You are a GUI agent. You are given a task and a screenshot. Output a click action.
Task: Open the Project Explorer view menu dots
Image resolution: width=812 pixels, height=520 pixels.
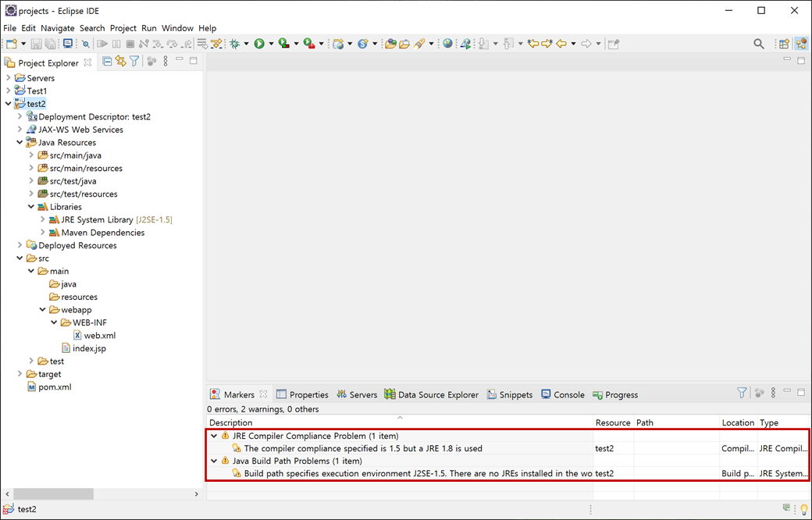coord(166,62)
